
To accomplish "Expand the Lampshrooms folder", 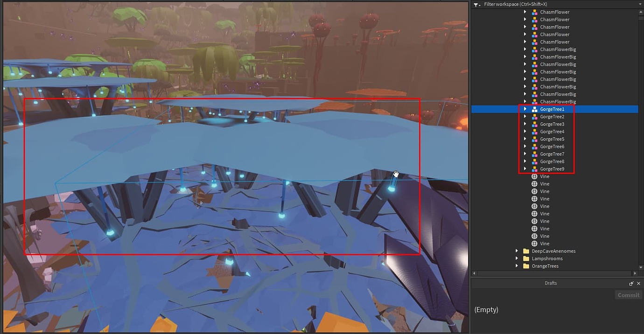I will [x=517, y=258].
